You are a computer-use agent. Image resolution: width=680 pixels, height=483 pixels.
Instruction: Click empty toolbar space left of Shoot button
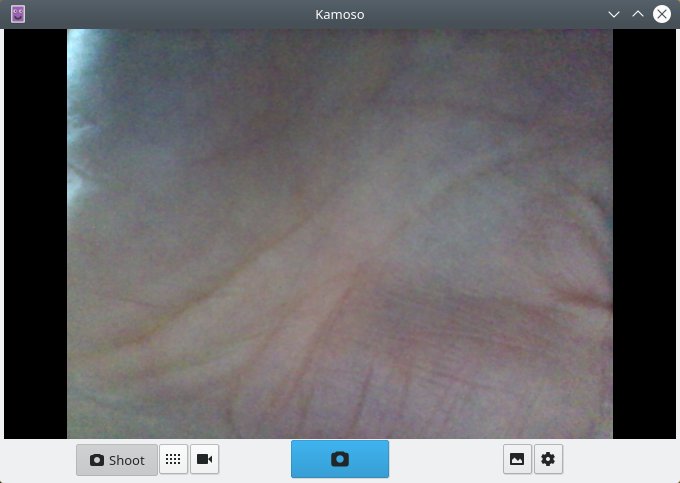[x=38, y=460]
